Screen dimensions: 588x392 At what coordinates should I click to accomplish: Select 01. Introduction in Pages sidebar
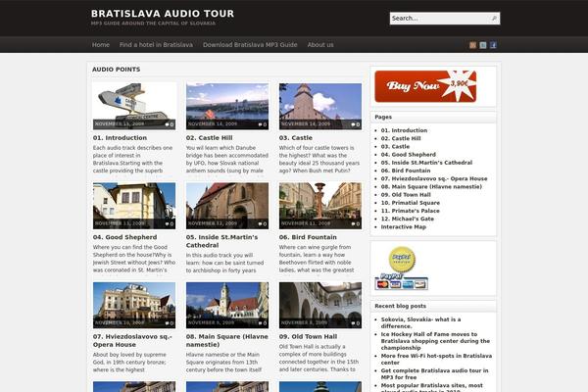[404, 130]
